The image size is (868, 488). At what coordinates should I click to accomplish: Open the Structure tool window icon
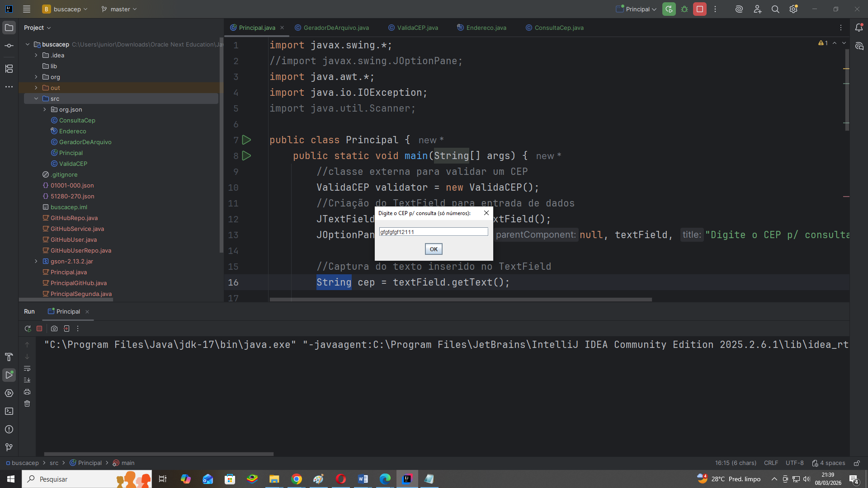tap(9, 69)
